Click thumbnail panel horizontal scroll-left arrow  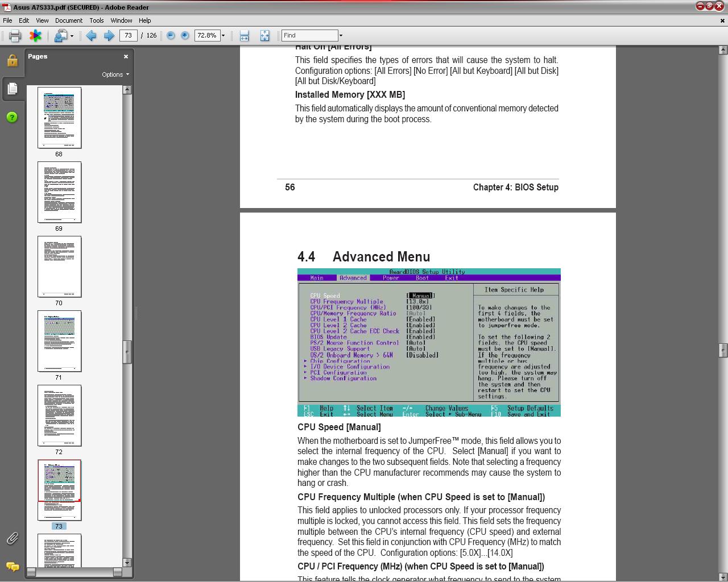coord(31,572)
